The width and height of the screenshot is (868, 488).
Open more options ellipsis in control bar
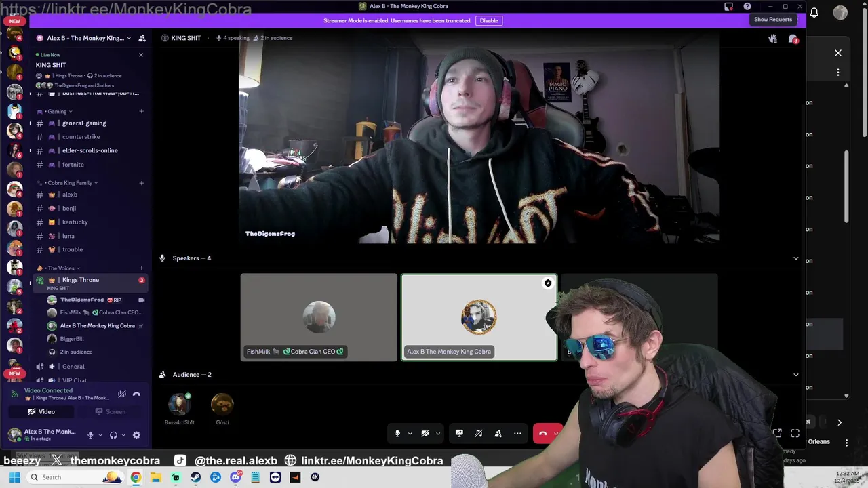coord(517,433)
